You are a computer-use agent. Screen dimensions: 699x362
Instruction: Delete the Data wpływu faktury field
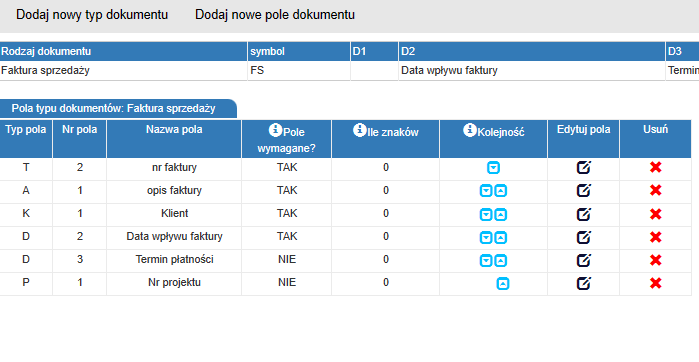(x=655, y=237)
